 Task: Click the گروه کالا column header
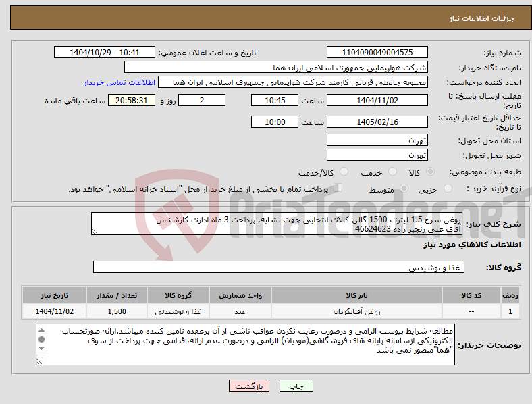click(178, 295)
